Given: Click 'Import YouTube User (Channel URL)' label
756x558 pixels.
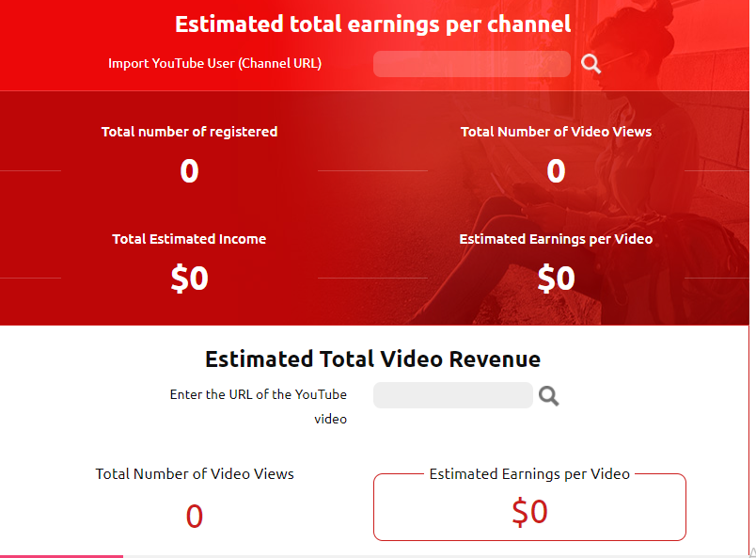Looking at the screenshot, I should 214,63.
